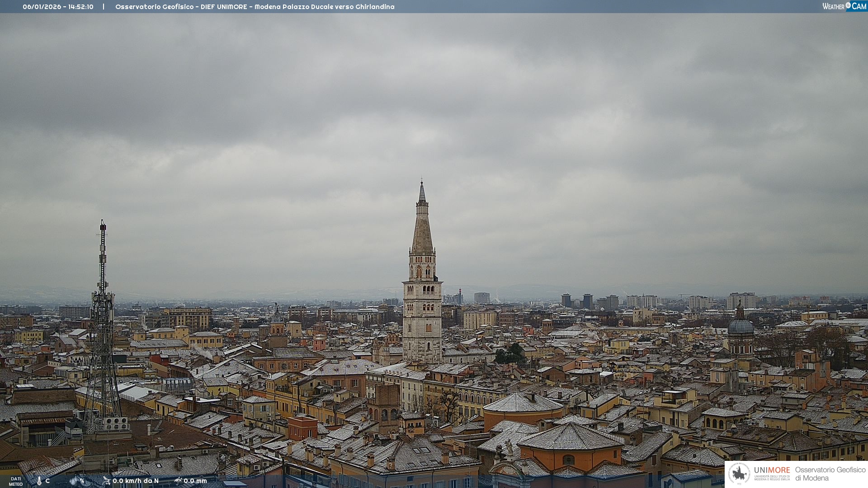
Task: Click the evergreen tree right of the tower
Action: click(x=511, y=353)
